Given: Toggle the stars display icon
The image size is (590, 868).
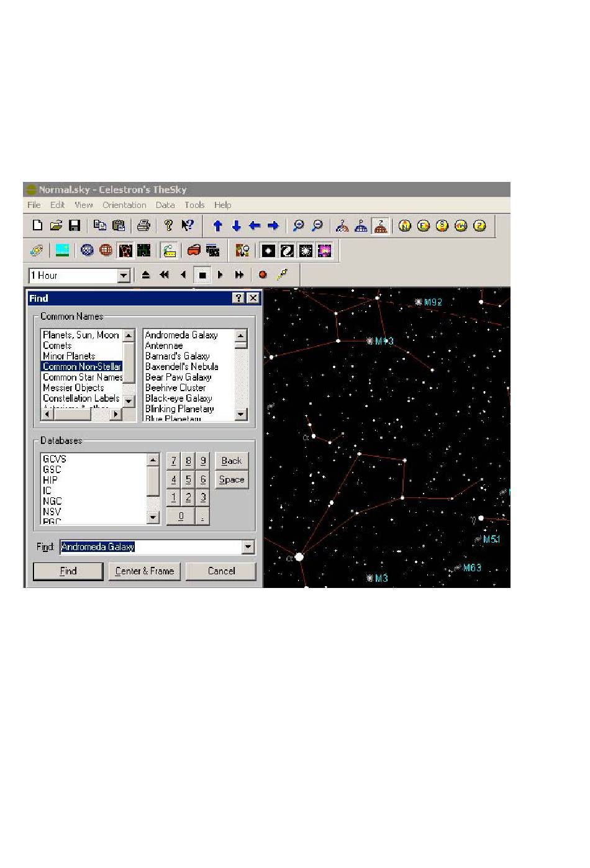Looking at the screenshot, I should tap(268, 250).
